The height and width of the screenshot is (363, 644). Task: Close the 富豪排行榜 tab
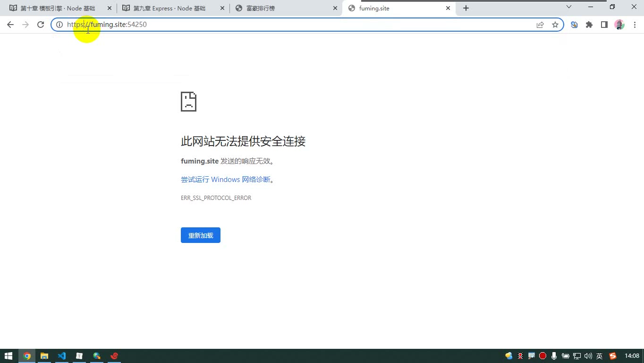[335, 9]
